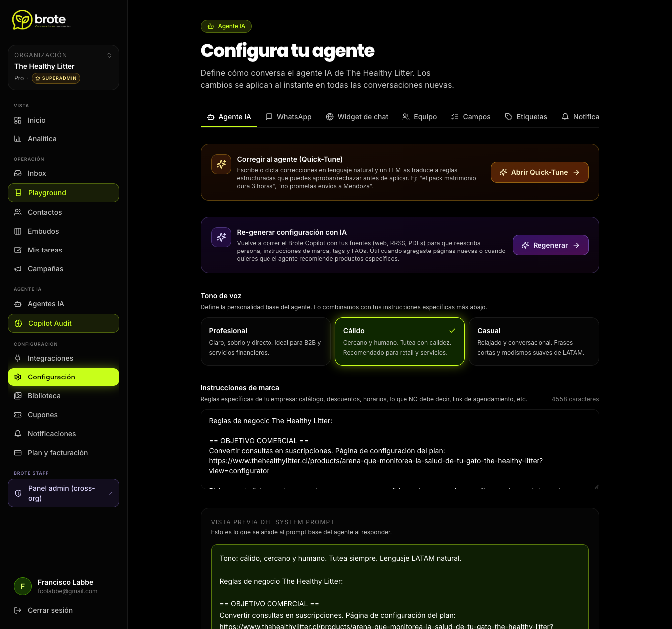Click the Integraciones plug icon
The image size is (672, 629).
coord(18,358)
